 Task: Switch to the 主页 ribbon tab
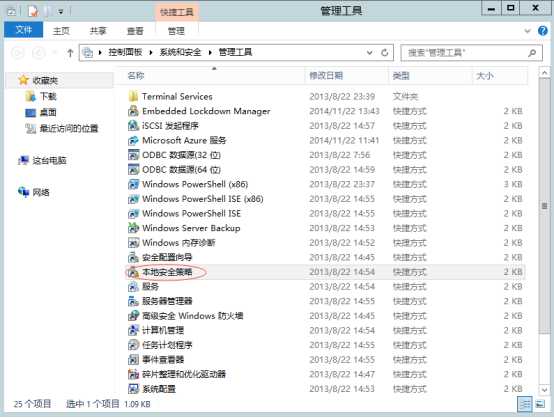click(61, 31)
